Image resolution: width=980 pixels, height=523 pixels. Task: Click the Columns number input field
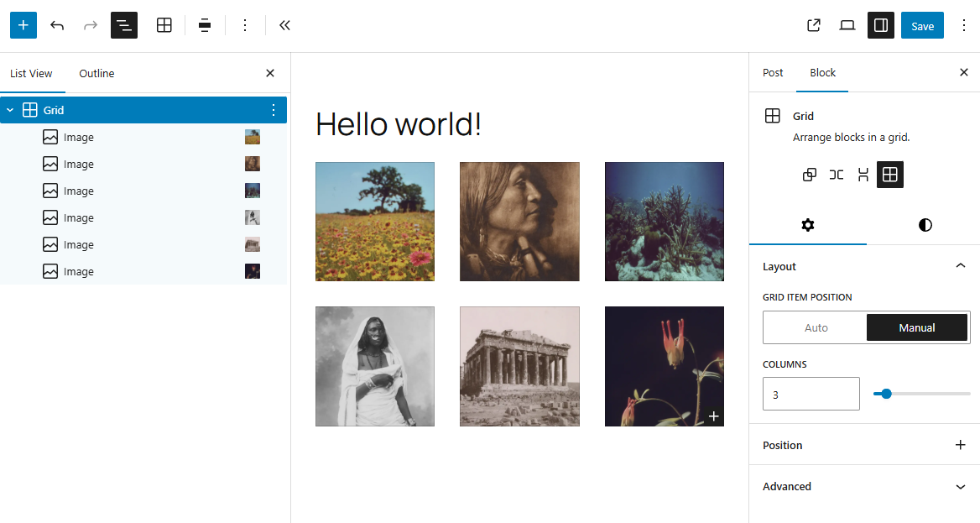[x=811, y=394]
